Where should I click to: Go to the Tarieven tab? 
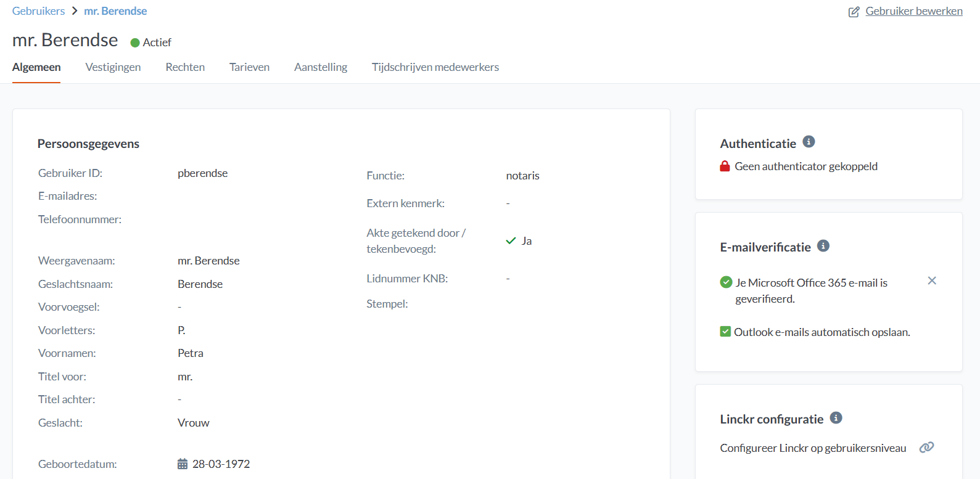[249, 67]
